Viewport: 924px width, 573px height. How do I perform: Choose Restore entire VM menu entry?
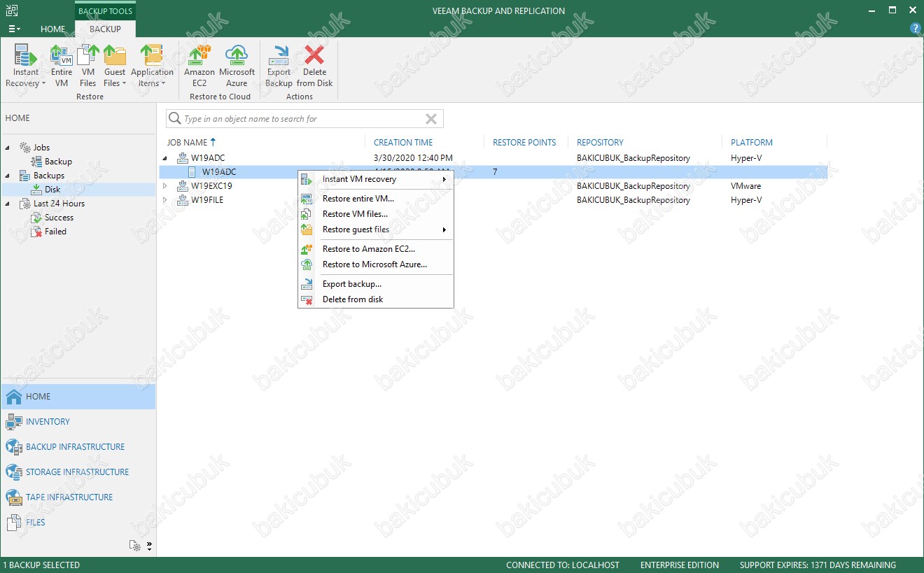coord(376,199)
